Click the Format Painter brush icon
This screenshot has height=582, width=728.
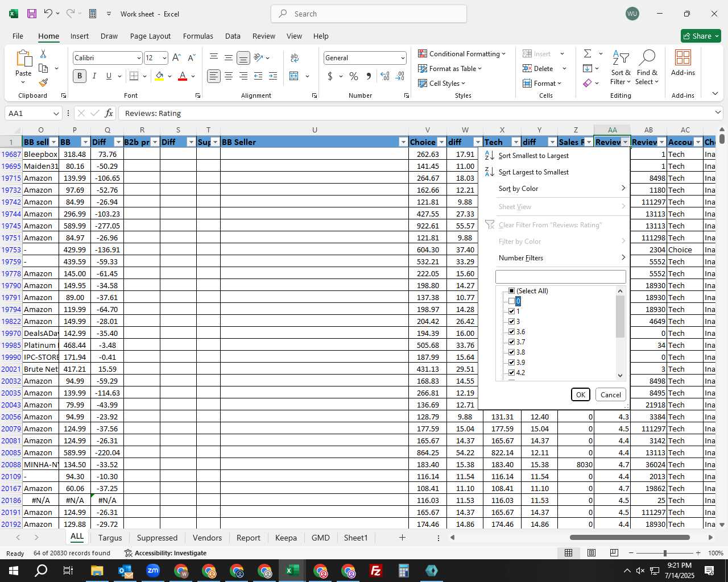pyautogui.click(x=43, y=82)
